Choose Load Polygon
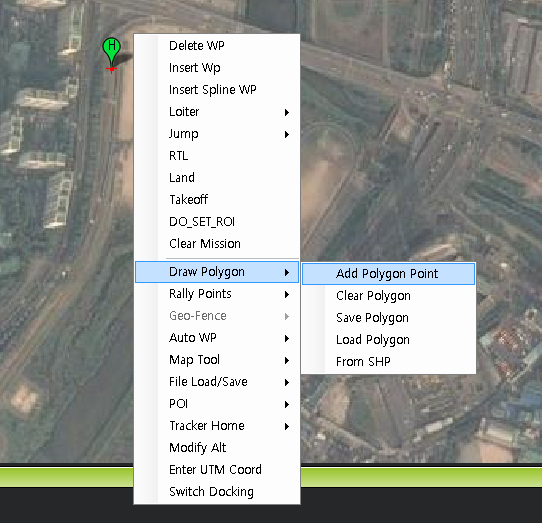This screenshot has height=523, width=542. 389,340
